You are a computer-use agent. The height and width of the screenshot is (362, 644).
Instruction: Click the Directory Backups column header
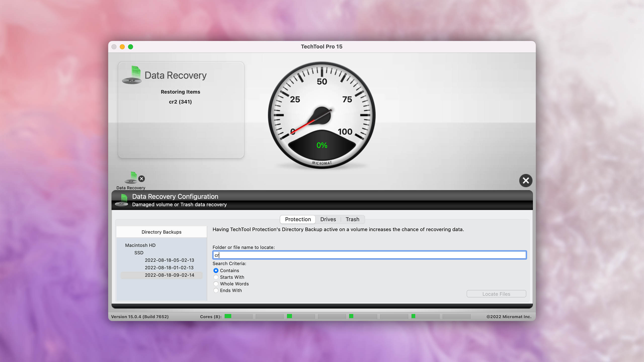click(162, 232)
